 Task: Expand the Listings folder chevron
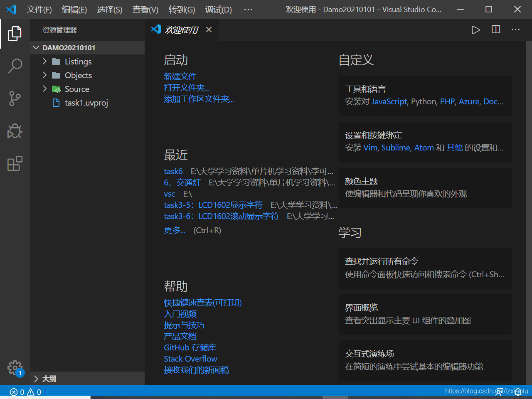44,62
